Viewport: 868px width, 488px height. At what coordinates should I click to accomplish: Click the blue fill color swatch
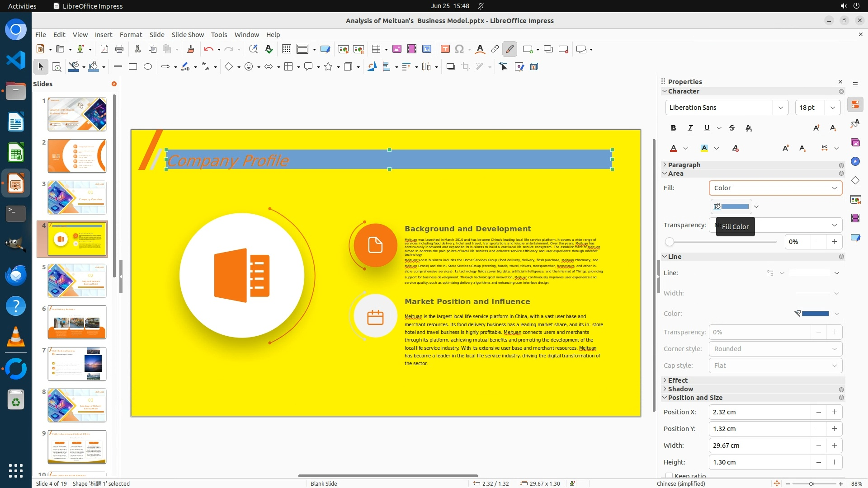(x=735, y=207)
